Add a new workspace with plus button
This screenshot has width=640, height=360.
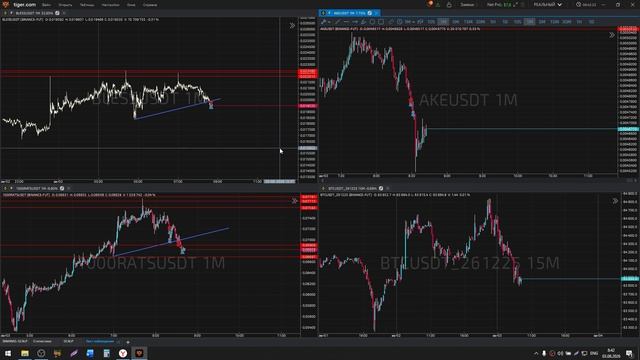128,342
